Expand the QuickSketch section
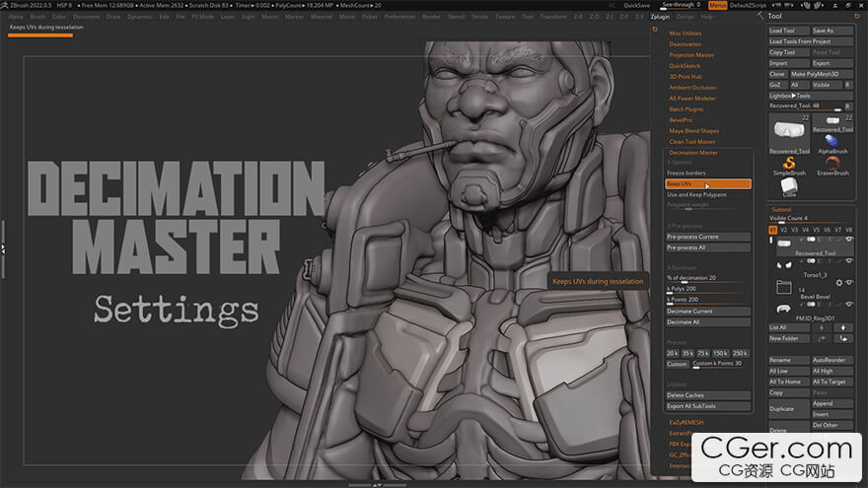The width and height of the screenshot is (868, 488). point(685,66)
